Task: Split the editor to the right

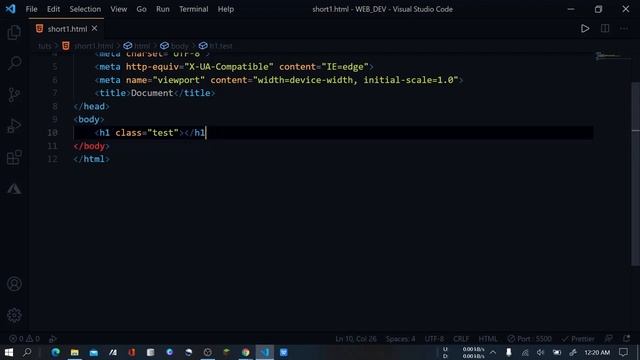Action: (605, 29)
